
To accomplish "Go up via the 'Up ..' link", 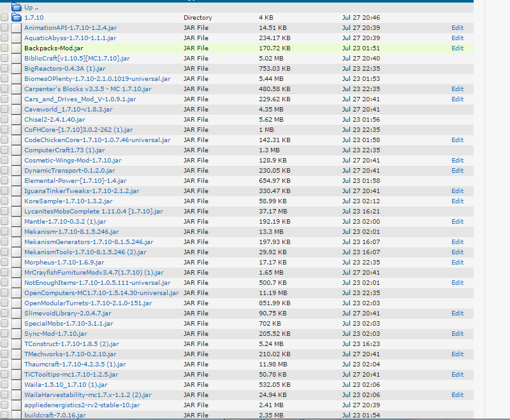I will [x=31, y=7].
